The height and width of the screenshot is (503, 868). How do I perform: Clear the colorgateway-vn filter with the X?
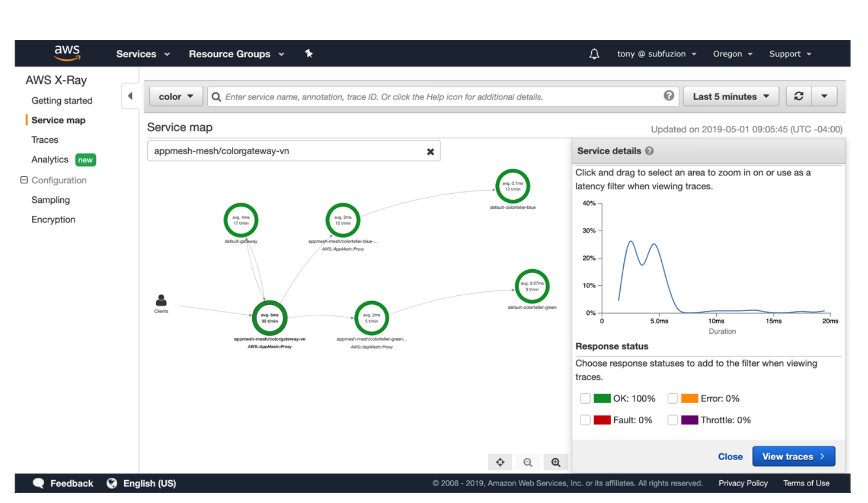click(430, 151)
